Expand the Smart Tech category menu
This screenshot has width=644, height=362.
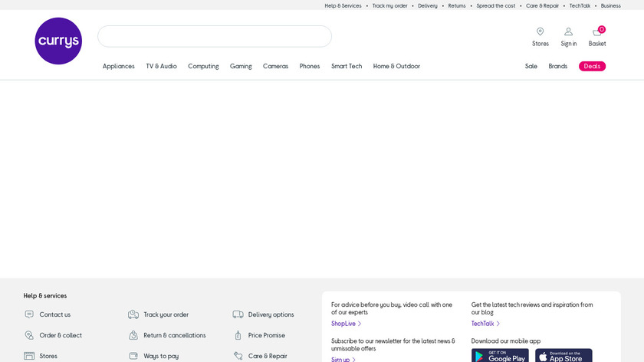347,67
